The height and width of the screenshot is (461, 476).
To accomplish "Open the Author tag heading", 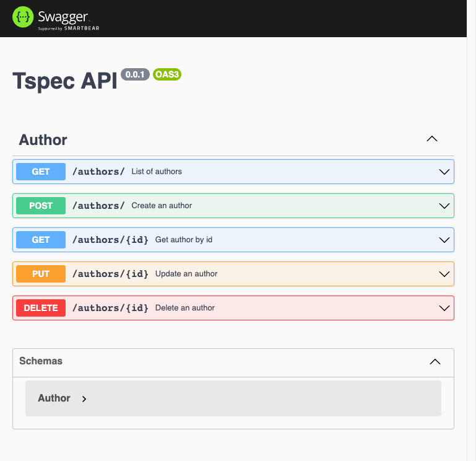I will pos(43,140).
